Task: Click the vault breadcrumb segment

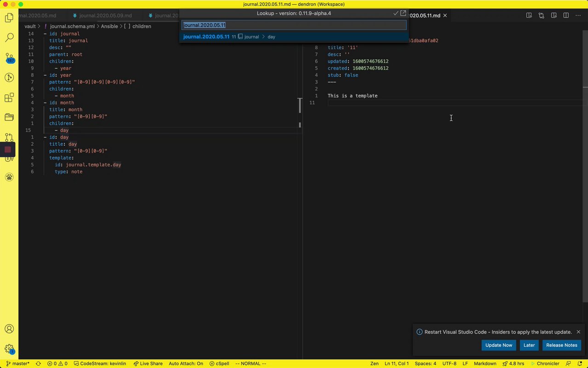Action: tap(30, 26)
